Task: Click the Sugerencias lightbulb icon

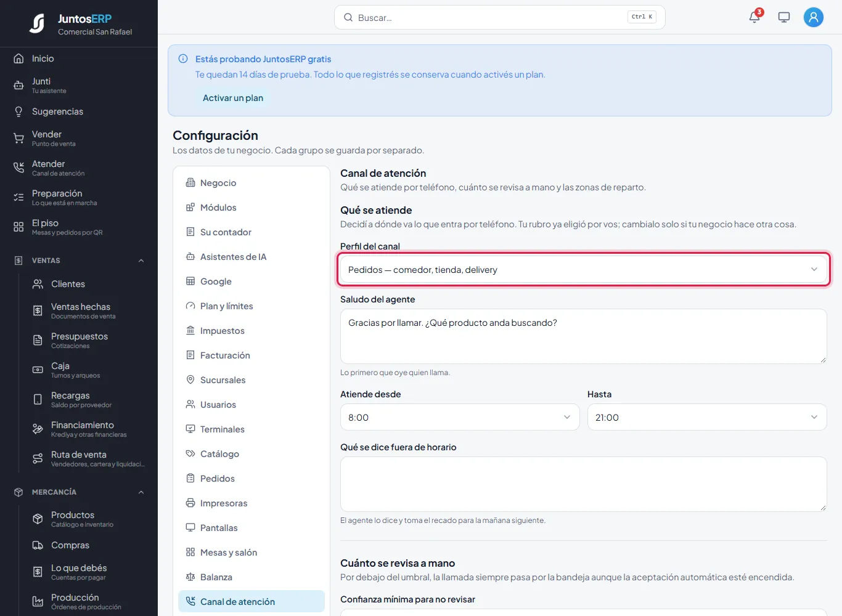Action: point(18,111)
